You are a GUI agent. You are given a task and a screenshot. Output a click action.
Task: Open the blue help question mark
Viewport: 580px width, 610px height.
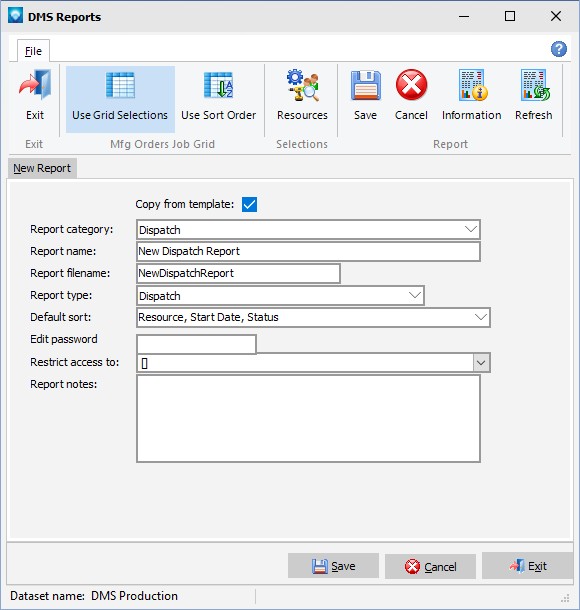[x=559, y=49]
